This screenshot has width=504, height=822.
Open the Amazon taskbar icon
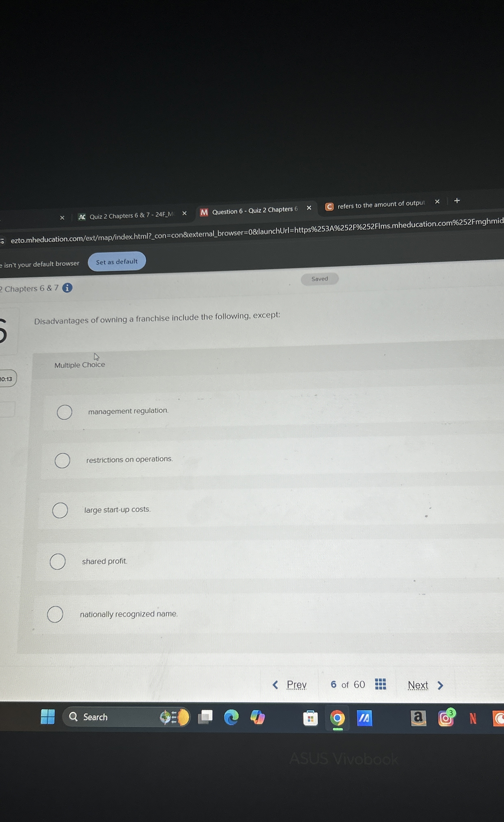point(418,718)
